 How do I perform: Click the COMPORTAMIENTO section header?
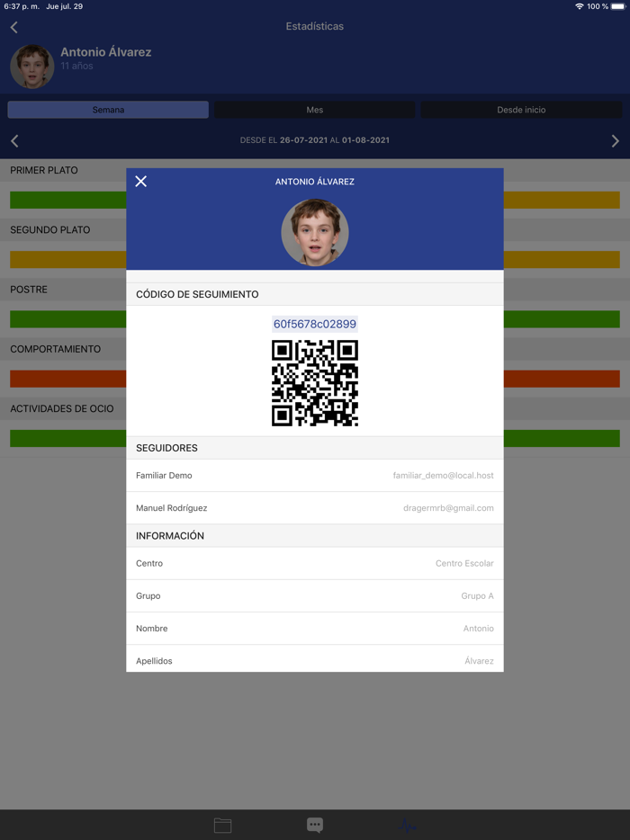point(55,349)
